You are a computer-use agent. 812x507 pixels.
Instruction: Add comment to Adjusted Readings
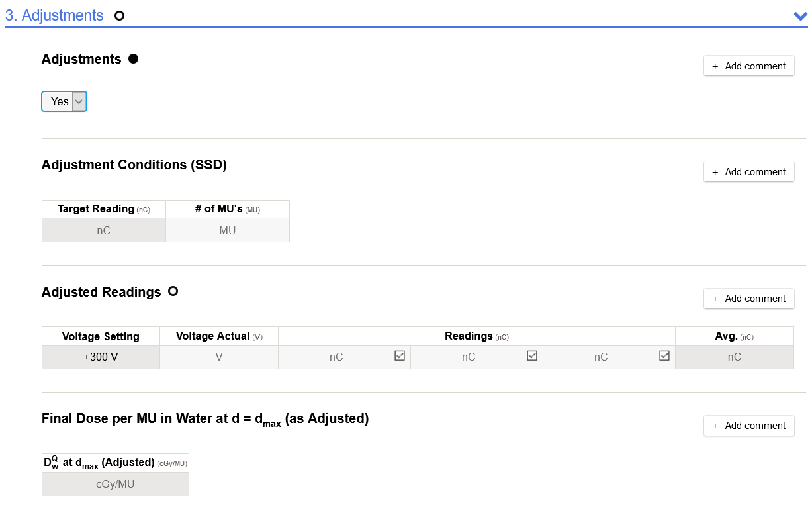point(748,299)
